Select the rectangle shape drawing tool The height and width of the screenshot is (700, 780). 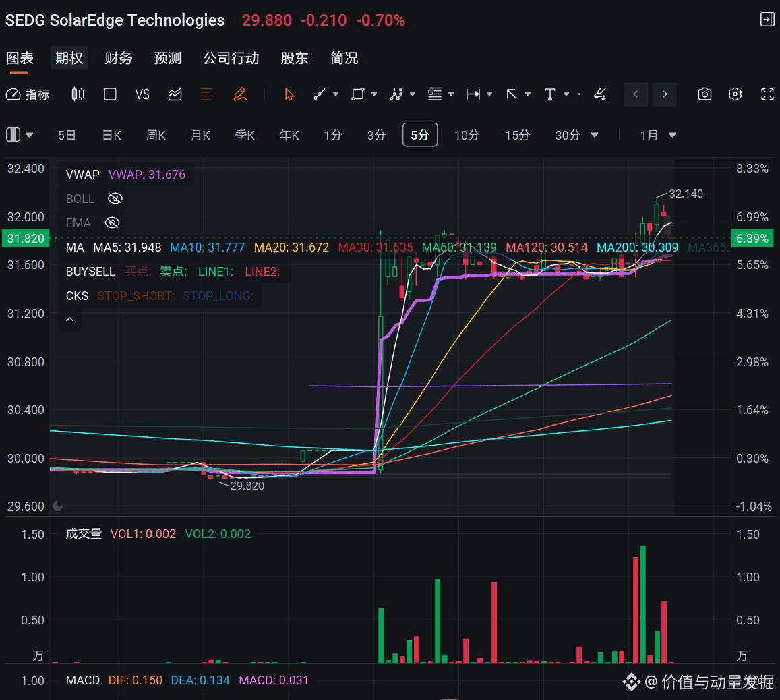(358, 94)
